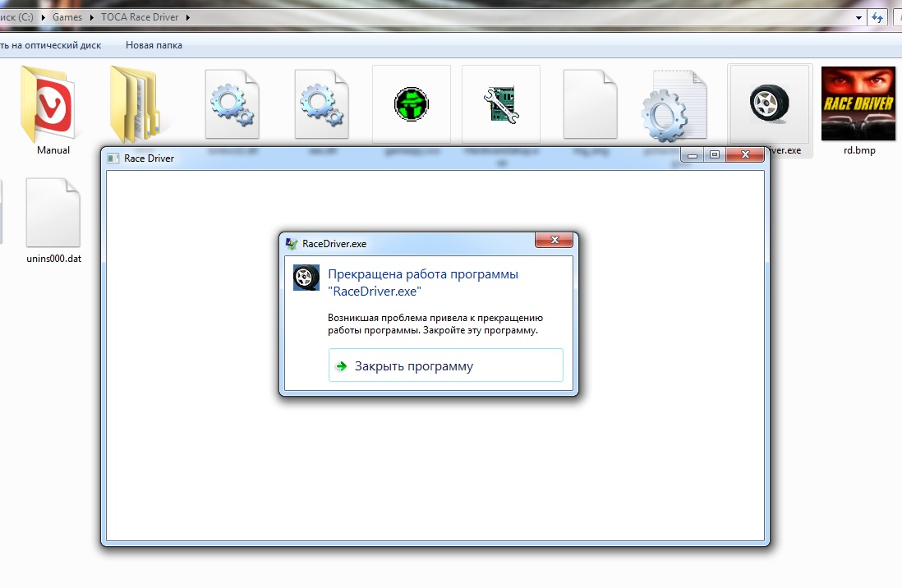Viewport: 902px width, 588px height.
Task: Expand the arrow after the Games breadcrumb
Action: (x=91, y=17)
